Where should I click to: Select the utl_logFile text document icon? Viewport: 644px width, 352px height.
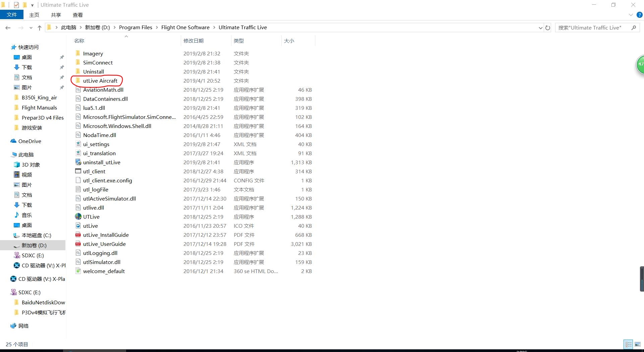(78, 189)
